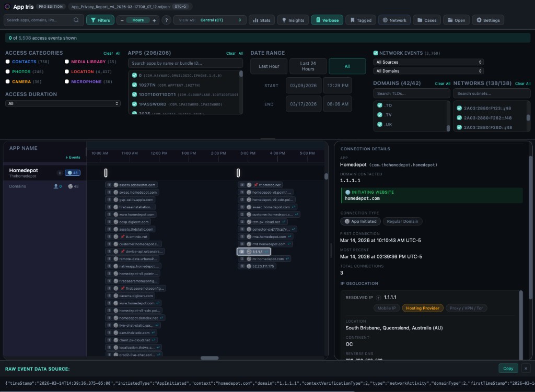
Task: Open the Filters panel
Action: 100,20
